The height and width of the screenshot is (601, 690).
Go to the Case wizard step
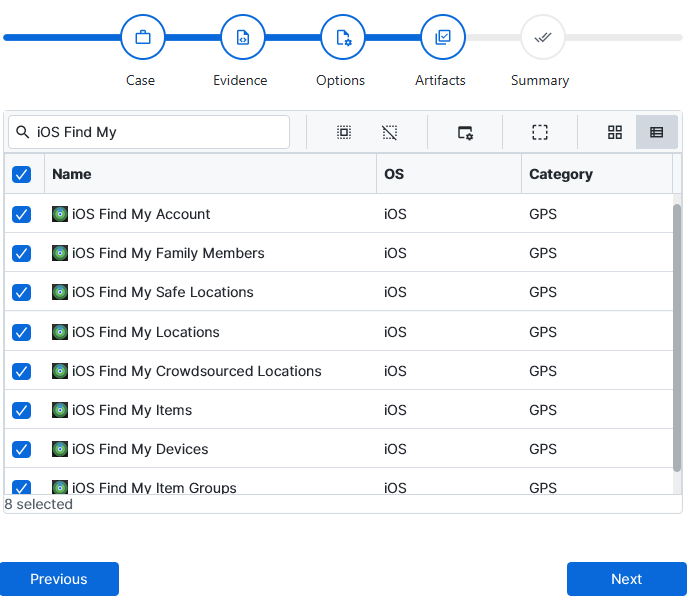(143, 37)
